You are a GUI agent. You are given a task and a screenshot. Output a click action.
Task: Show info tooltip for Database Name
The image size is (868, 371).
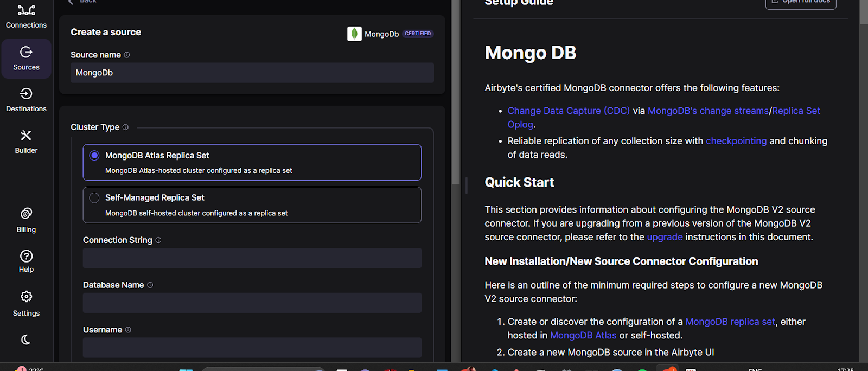coord(150,285)
